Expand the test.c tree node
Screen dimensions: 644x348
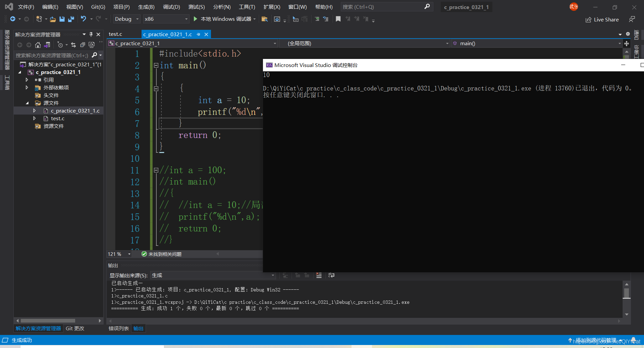[35, 118]
